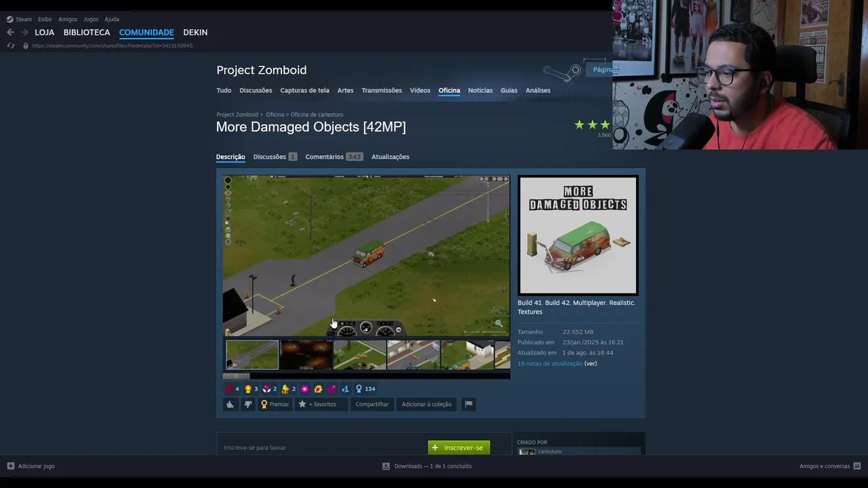
Task: Add the mod to favoritos
Action: point(321,404)
